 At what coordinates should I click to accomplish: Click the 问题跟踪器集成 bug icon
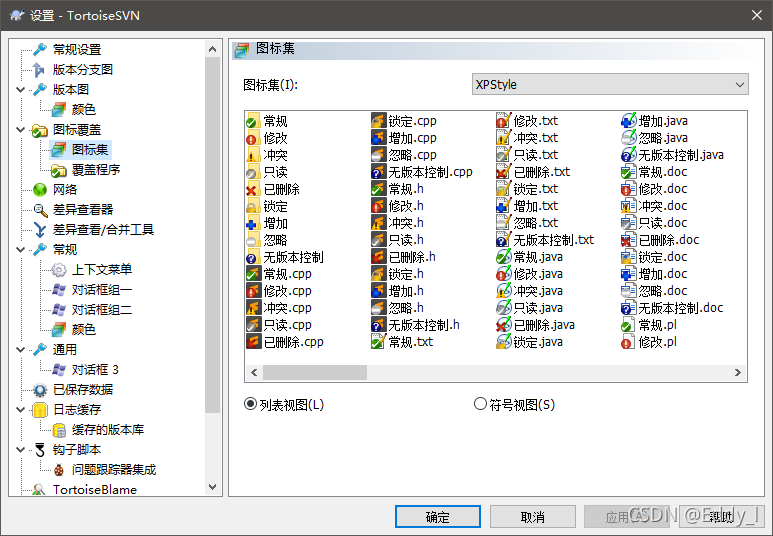[x=59, y=470]
